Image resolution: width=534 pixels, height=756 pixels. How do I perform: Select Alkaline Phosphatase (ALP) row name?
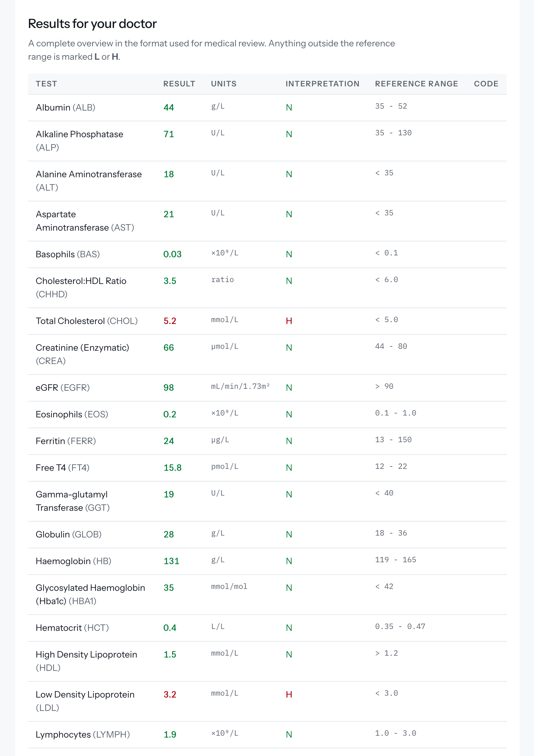(x=79, y=141)
